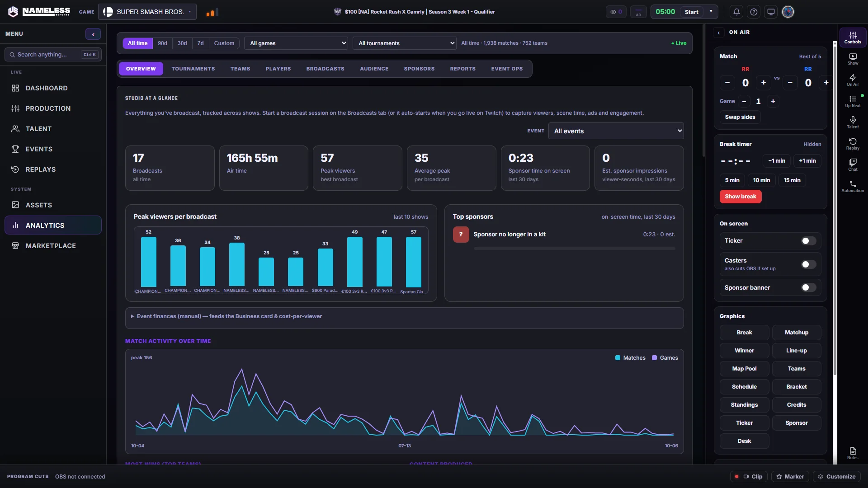The width and height of the screenshot is (868, 488).
Task: Select the 30d range option
Action: (x=182, y=43)
